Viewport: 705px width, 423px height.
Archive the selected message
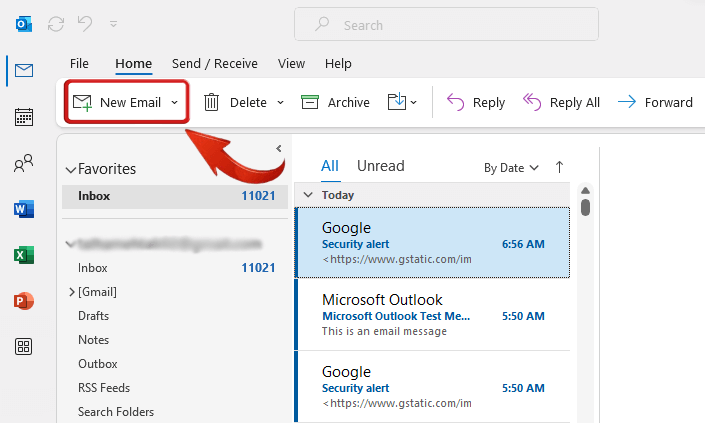[335, 102]
